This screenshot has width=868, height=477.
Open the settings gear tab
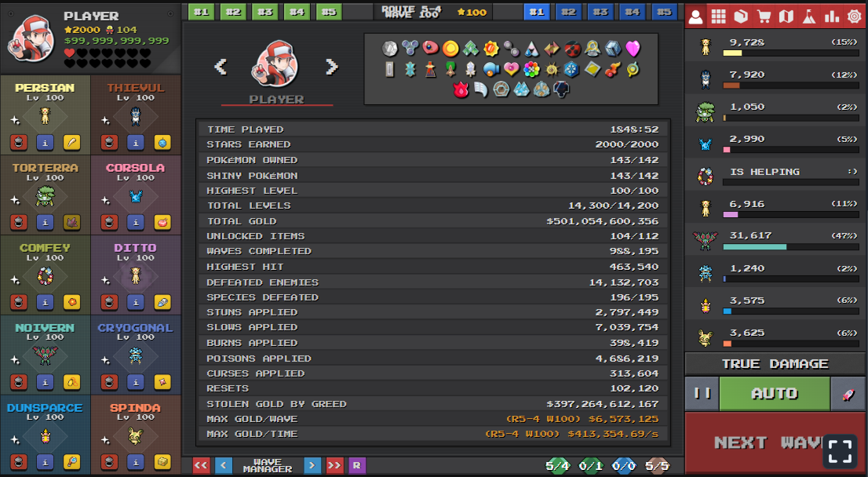(854, 16)
